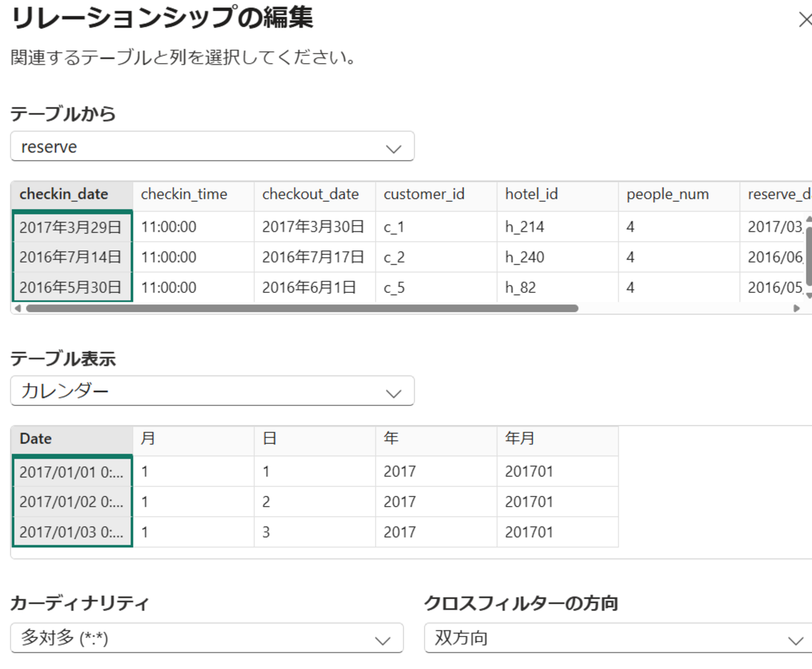Select the people_num column header
Screen dimensions: 812x669
(x=668, y=194)
